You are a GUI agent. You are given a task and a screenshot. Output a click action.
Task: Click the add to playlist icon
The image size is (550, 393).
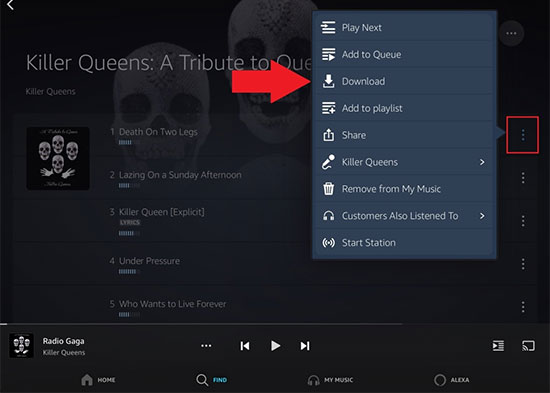point(329,108)
